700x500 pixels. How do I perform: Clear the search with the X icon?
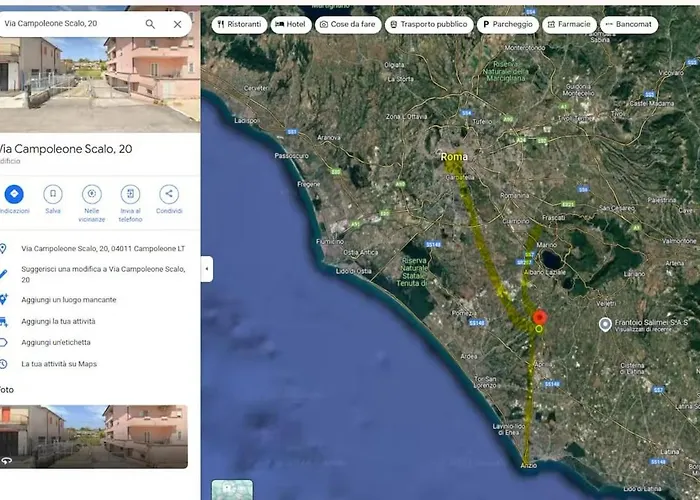click(177, 24)
